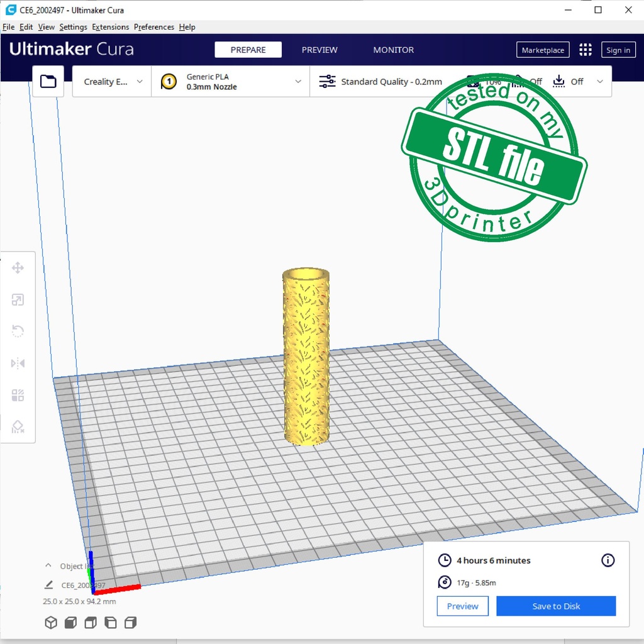
Task: Expand the Creality printer selector dropdown
Action: click(x=113, y=82)
